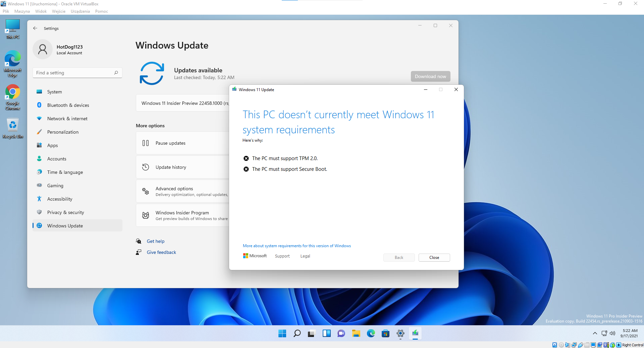Open Windows Insider Program entry
The image size is (644, 348).
(182, 215)
